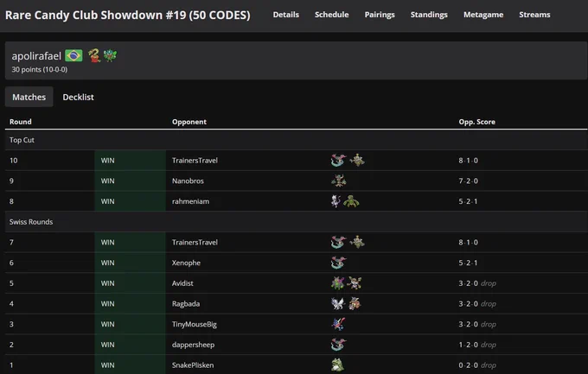Open the Decklist tab
The width and height of the screenshot is (588, 374).
point(78,97)
